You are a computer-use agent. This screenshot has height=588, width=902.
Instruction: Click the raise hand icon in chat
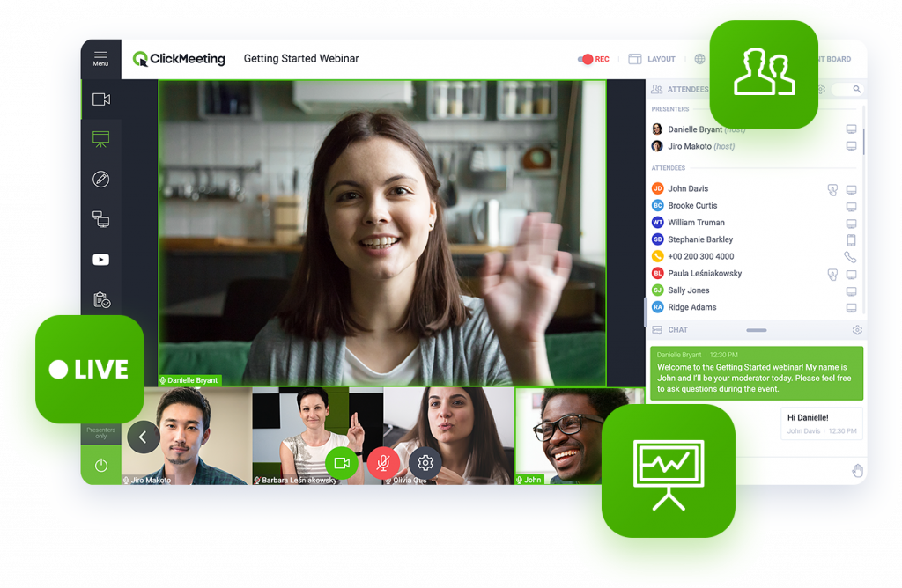pyautogui.click(x=856, y=471)
